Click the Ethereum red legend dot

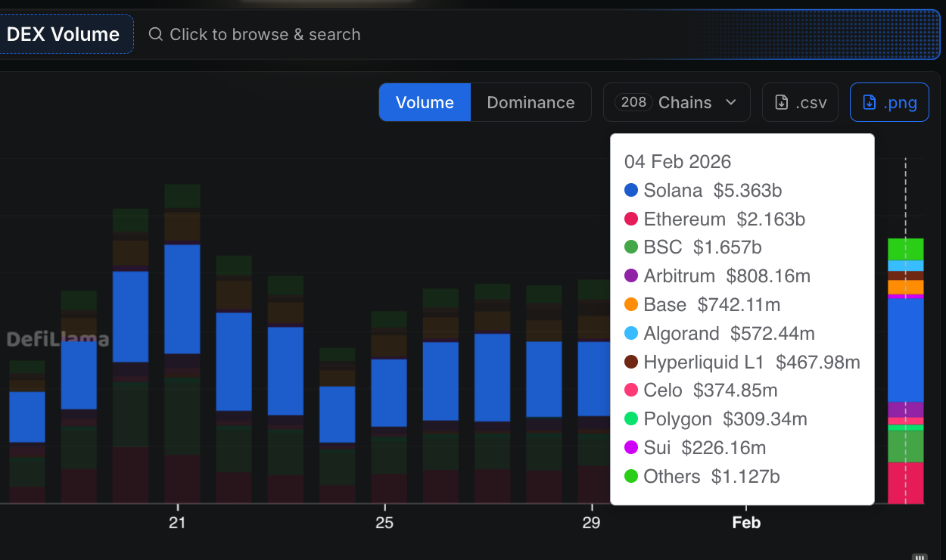[x=631, y=219]
